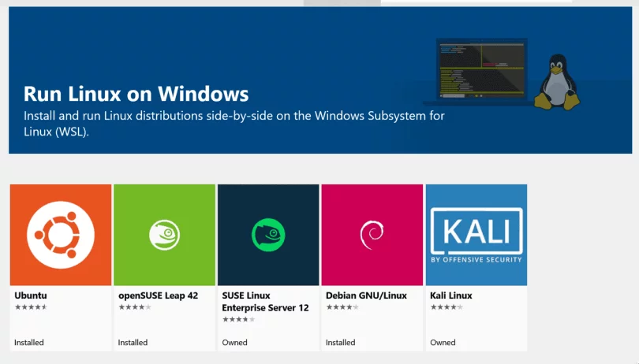Select the openSUSE Leap 42 title
639x364 pixels.
click(158, 295)
